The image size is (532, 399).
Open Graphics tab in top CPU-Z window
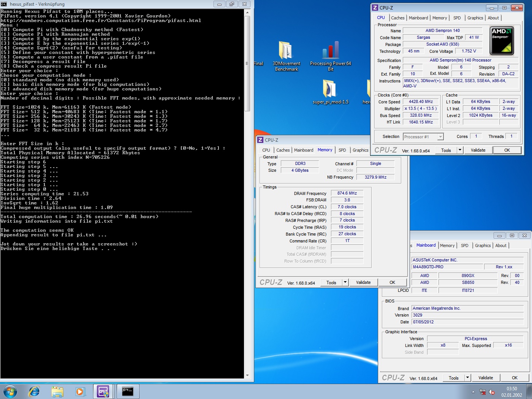475,18
